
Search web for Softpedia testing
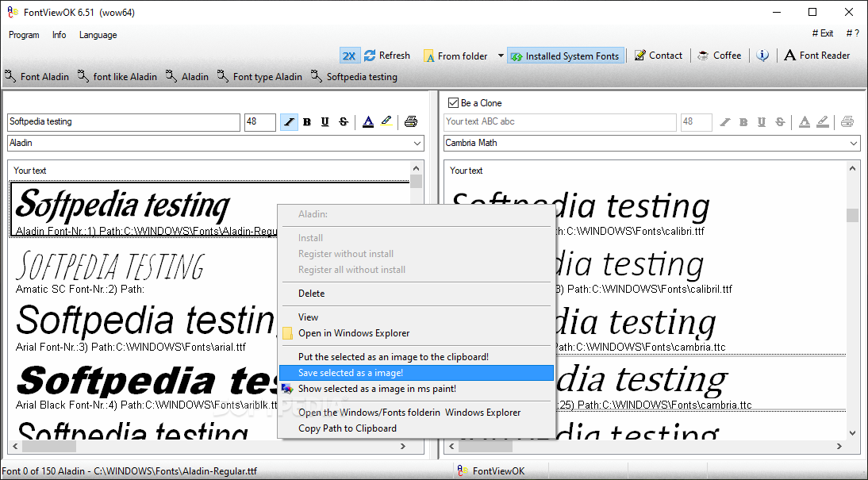coord(355,76)
